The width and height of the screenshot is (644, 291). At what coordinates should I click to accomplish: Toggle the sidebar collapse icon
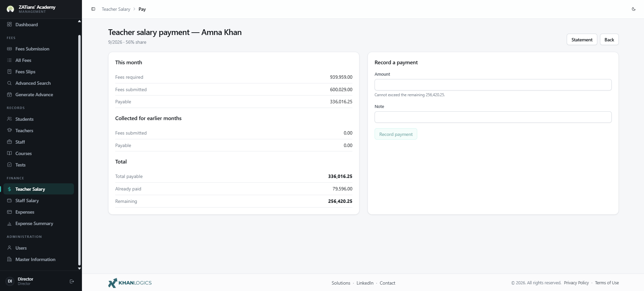[93, 9]
